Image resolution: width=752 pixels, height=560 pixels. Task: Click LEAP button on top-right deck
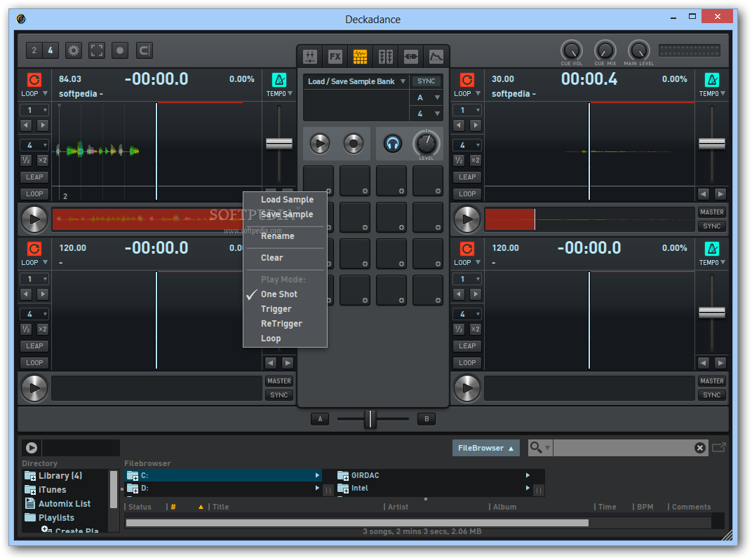coord(467,177)
